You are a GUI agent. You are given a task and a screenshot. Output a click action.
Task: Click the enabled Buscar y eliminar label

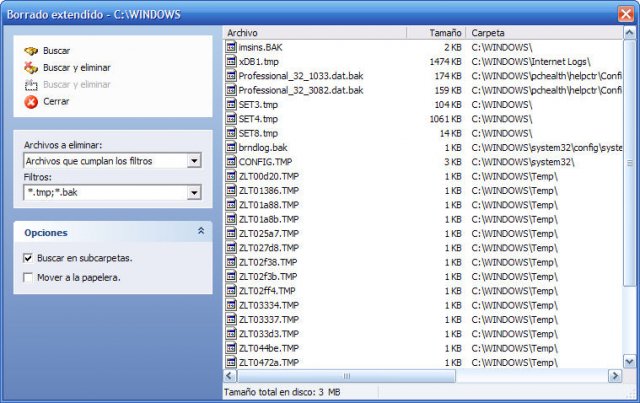tap(77, 68)
